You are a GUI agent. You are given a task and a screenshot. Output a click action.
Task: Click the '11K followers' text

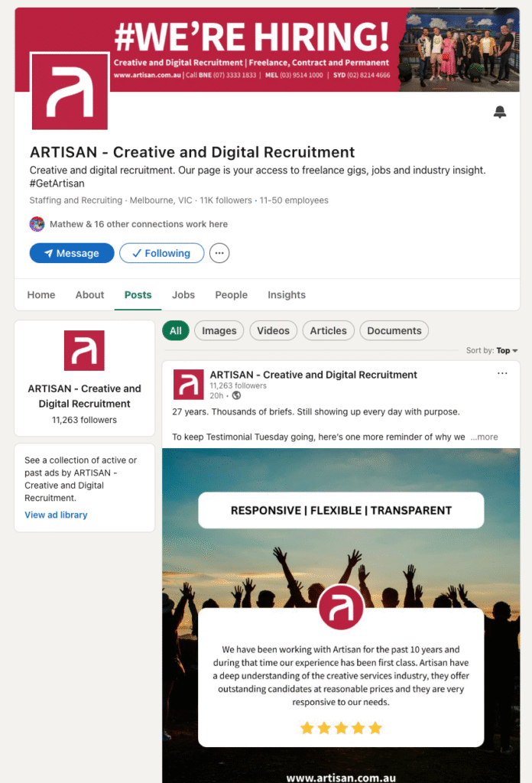[x=226, y=200]
